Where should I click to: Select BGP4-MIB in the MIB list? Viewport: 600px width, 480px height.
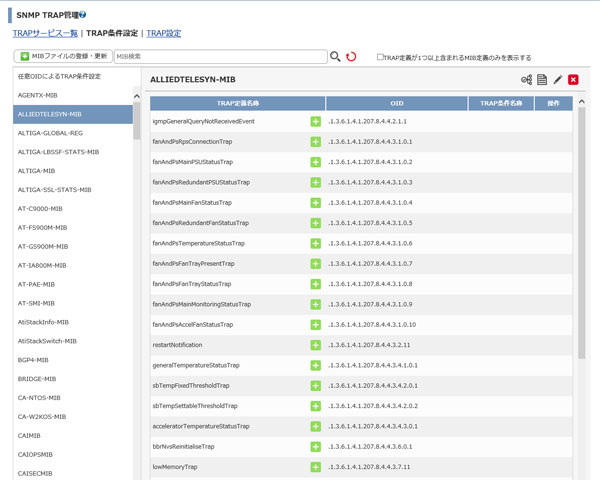[x=73, y=360]
